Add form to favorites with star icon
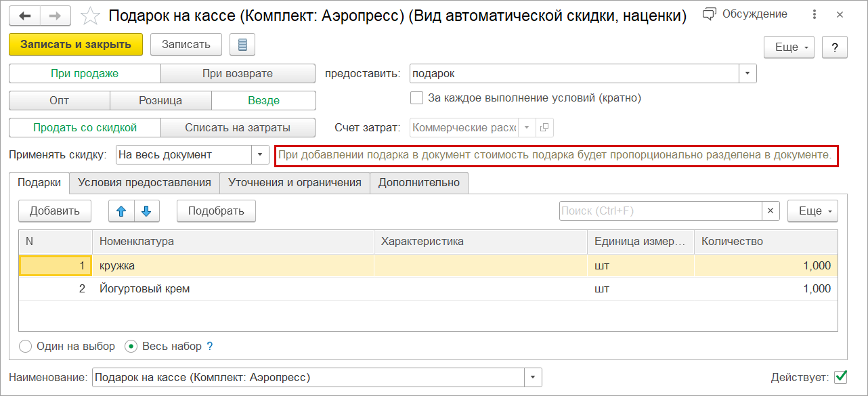Image resolution: width=868 pixels, height=396 pixels. pyautogui.click(x=90, y=15)
